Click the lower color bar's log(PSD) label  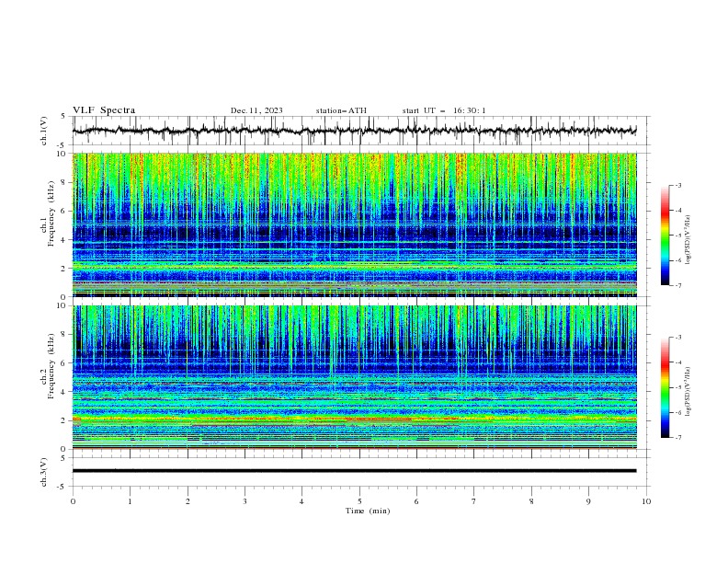tap(688, 392)
